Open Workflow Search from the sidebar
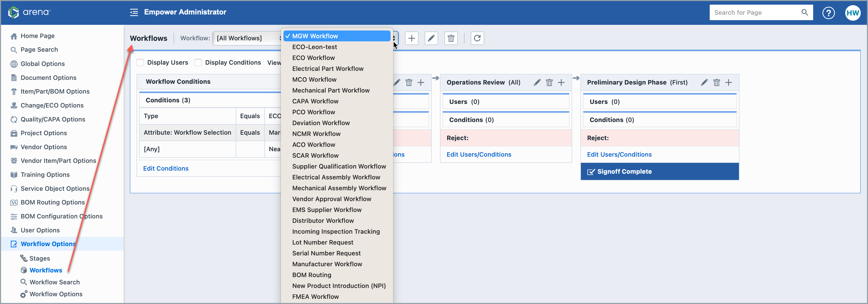The width and height of the screenshot is (868, 304). 54,282
